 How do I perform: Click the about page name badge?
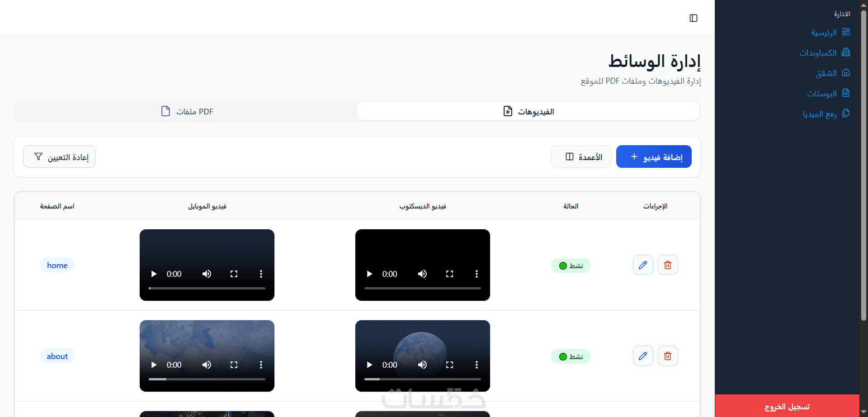(x=57, y=356)
